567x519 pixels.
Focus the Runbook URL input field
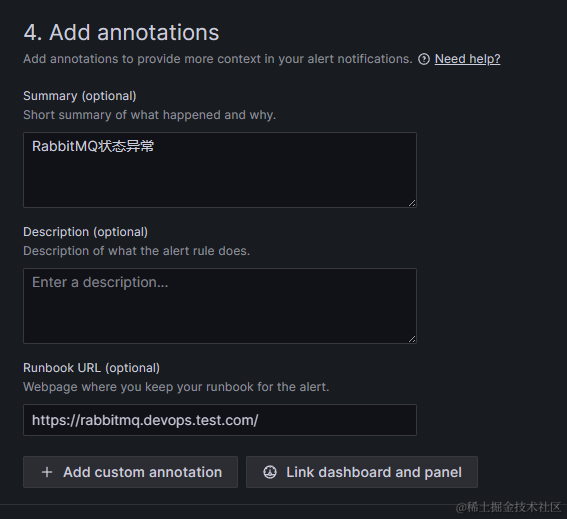220,420
